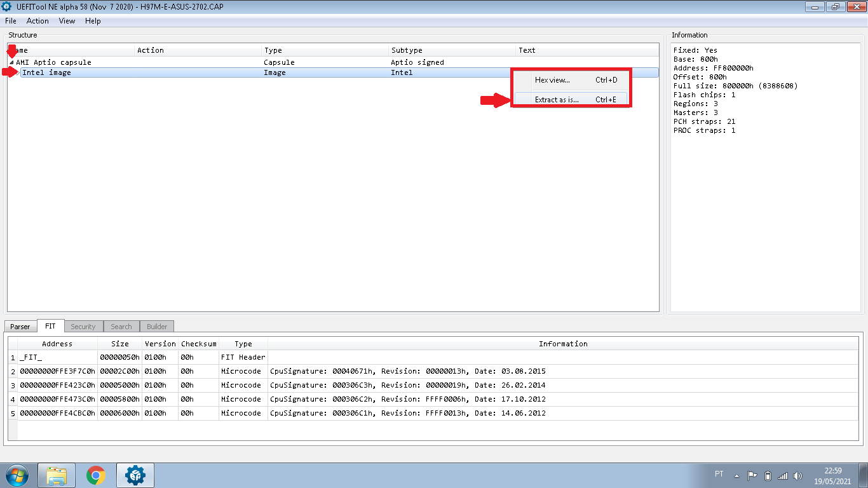Switch to the Security tab
Viewport: 868px width, 488px height.
click(x=83, y=327)
